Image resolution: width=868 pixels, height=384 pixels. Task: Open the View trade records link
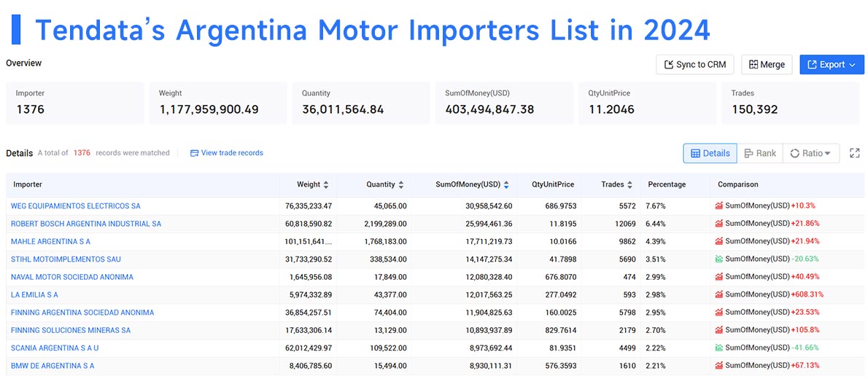(226, 153)
